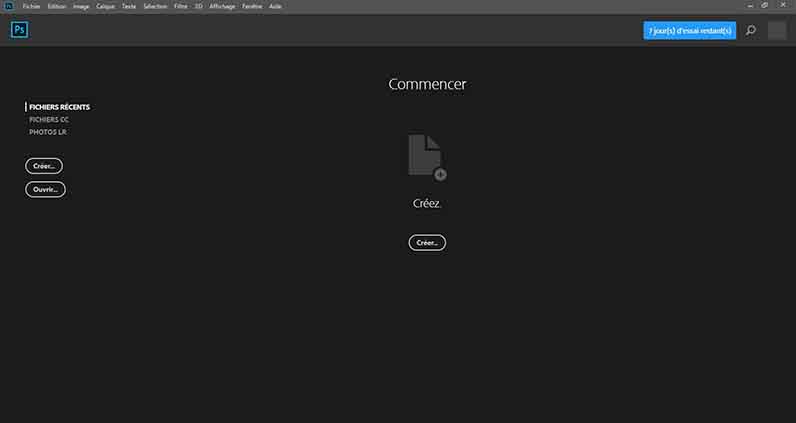Click the plus badge on document icon
Image resolution: width=796 pixels, height=423 pixels.
pyautogui.click(x=440, y=174)
